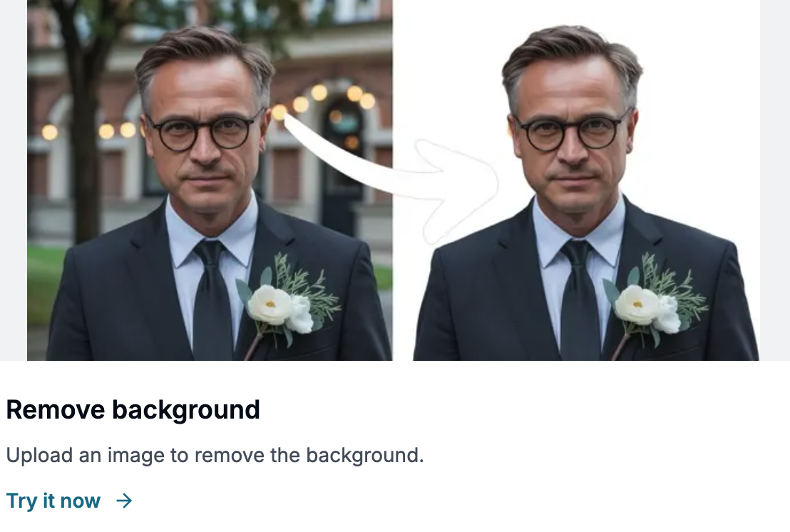Click the dark tie in the right photo

click(580, 300)
